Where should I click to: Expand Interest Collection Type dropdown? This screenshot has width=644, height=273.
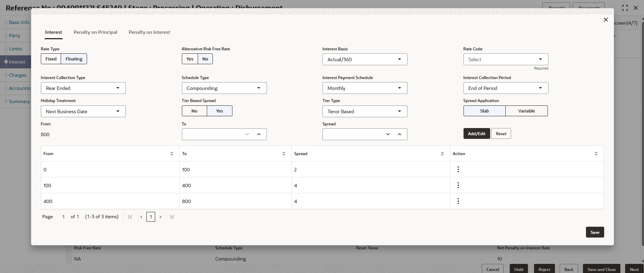coord(83,88)
